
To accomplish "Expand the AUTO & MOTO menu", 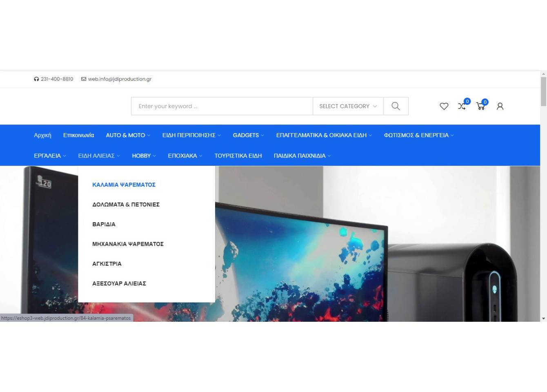I will click(x=128, y=135).
